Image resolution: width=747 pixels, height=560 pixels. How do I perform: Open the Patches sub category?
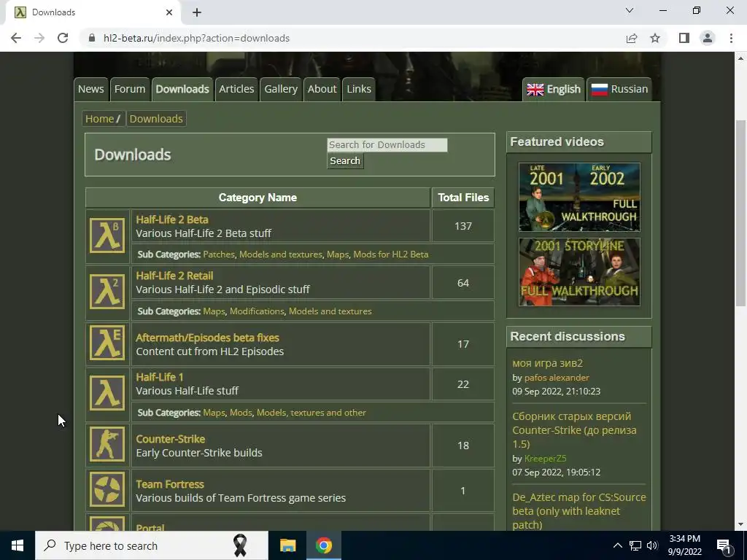point(219,254)
